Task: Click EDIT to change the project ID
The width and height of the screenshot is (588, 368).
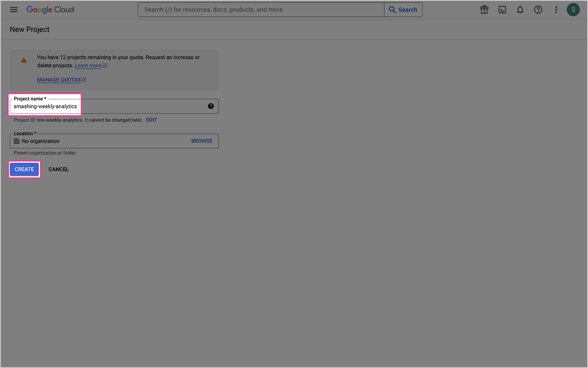Action: [151, 120]
